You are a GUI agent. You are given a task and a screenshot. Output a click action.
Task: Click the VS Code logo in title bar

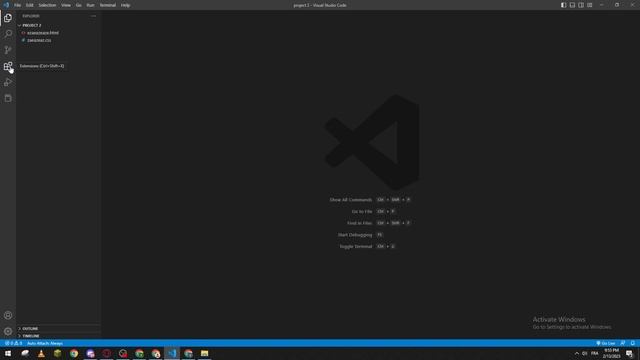pos(6,5)
